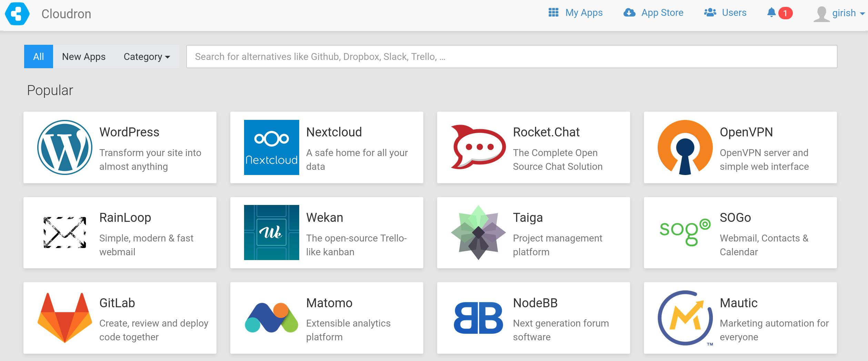
Task: Click the Rocket.Chat speech bubble logo
Action: point(478,147)
